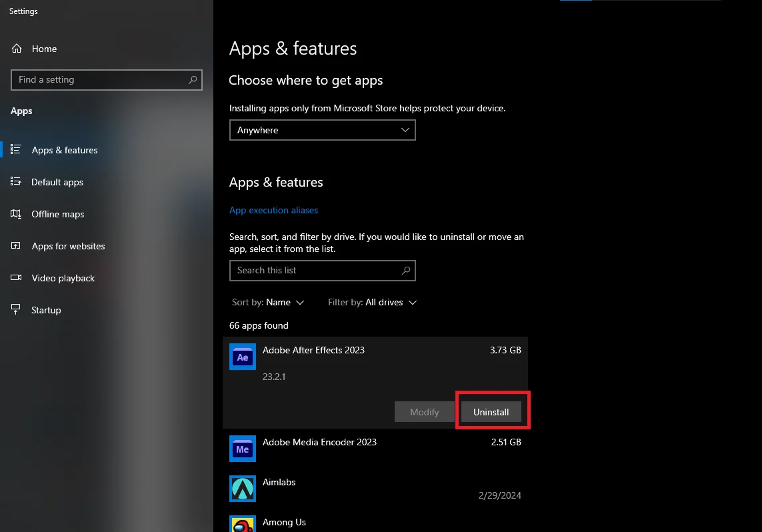The width and height of the screenshot is (762, 532).
Task: Click the Startup monitor icon
Action: pyautogui.click(x=16, y=309)
